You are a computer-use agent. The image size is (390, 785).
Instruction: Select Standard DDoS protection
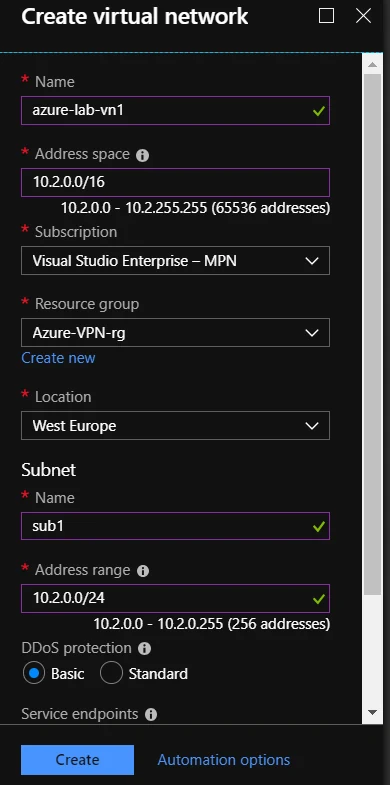tap(111, 674)
